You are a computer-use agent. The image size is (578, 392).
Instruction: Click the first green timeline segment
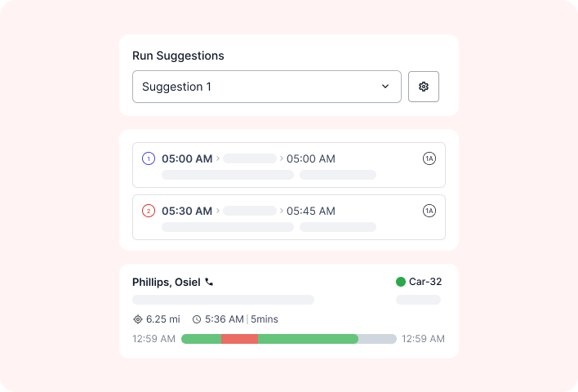pos(202,339)
